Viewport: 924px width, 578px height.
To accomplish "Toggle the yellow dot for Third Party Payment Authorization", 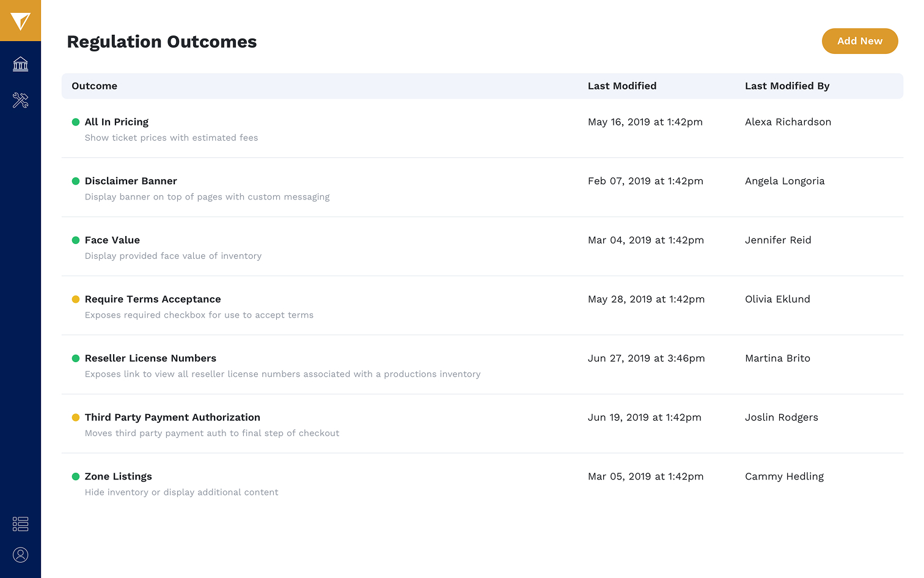I will coord(75,417).
